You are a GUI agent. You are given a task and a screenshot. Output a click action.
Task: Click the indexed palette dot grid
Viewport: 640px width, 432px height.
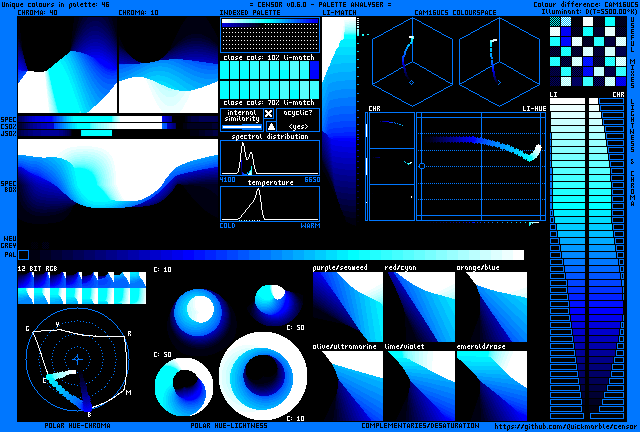270,37
